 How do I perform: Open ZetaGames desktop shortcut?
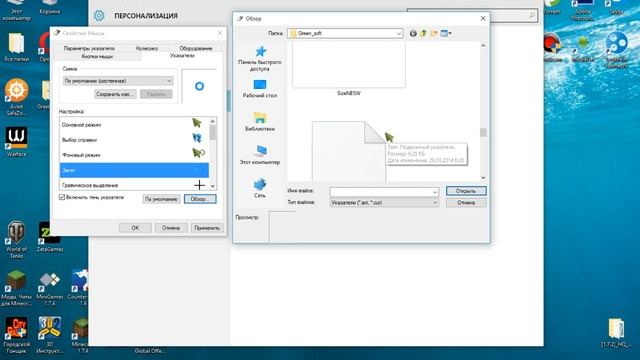point(50,237)
